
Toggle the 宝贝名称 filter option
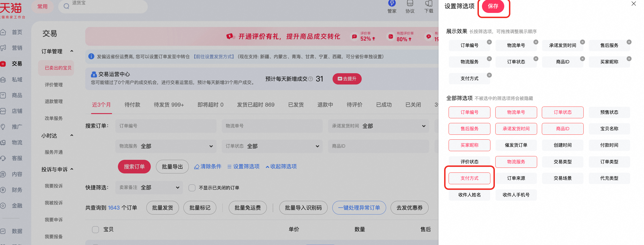[x=609, y=129]
